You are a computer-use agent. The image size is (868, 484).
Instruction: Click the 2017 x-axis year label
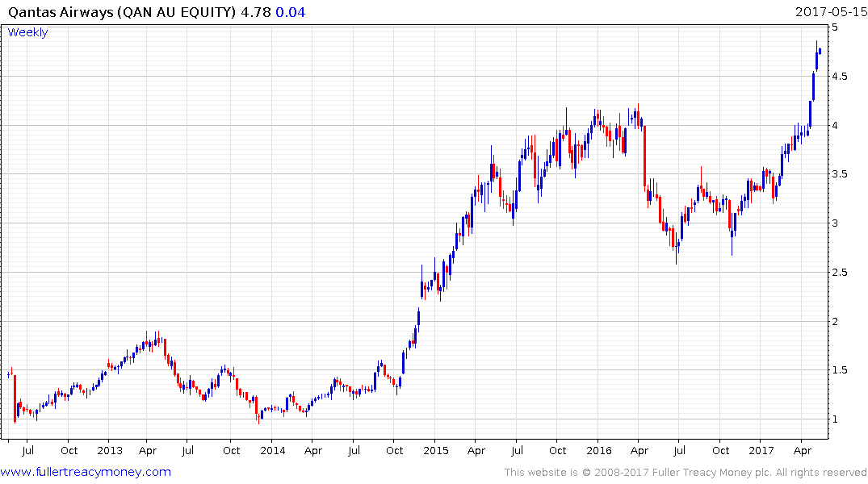(761, 450)
